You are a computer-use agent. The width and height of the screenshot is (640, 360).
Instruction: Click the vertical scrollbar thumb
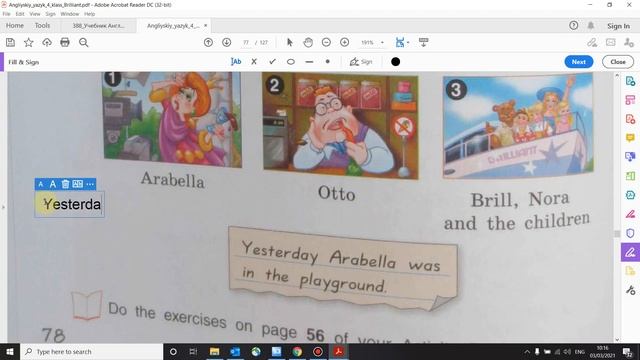617,233
